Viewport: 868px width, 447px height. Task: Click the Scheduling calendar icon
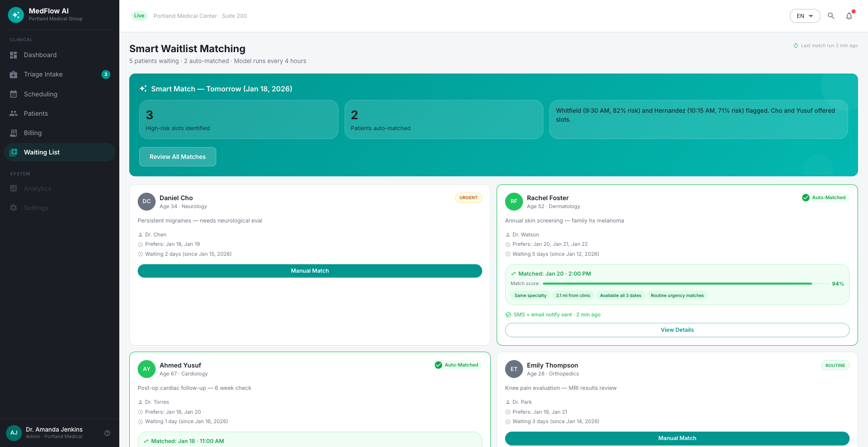coord(13,94)
